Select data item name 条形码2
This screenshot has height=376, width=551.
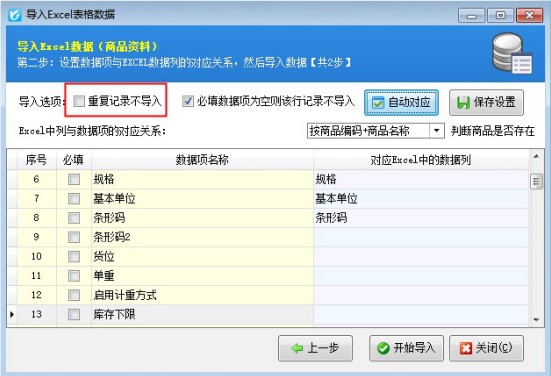point(202,237)
